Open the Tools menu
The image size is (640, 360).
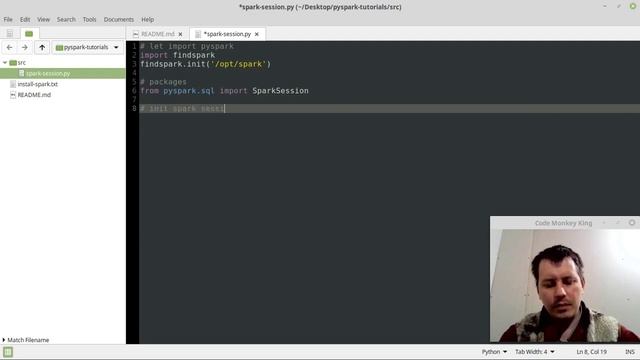(x=89, y=20)
